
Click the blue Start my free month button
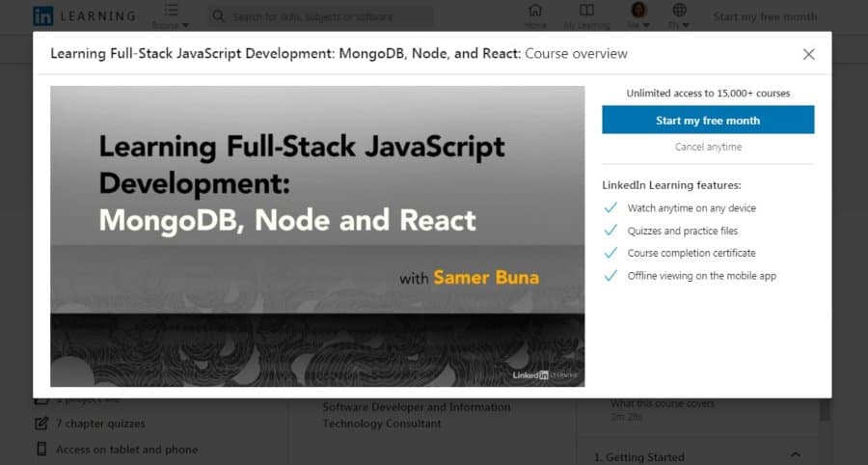click(708, 120)
